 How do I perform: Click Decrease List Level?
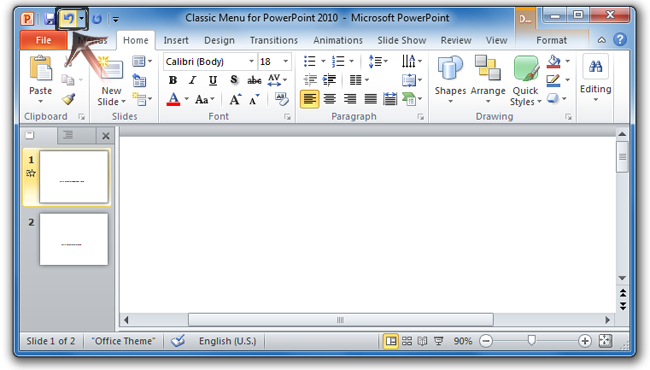click(x=310, y=80)
